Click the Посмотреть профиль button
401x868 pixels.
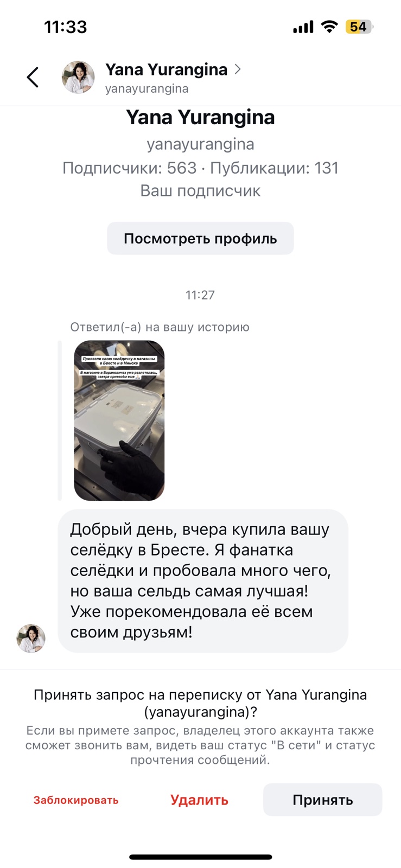click(200, 238)
